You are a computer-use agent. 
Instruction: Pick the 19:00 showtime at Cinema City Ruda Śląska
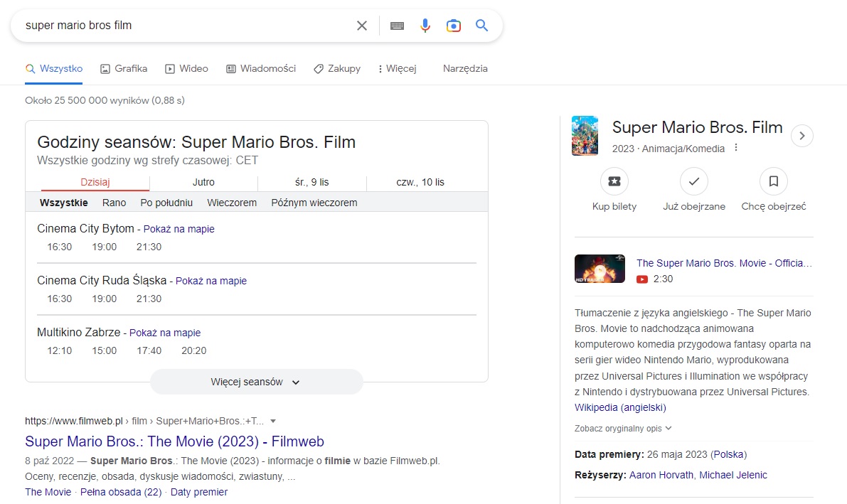[105, 299]
